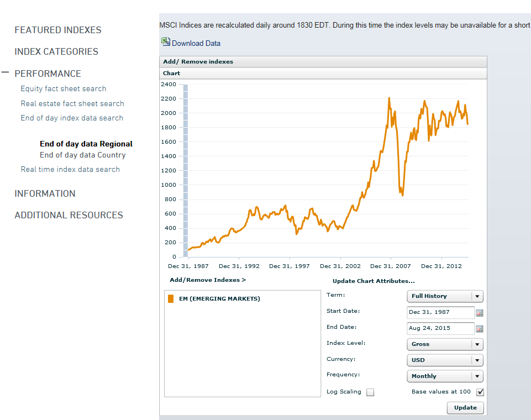Toggle Base values at 100 checkbox
The width and height of the screenshot is (531, 420).
click(480, 392)
